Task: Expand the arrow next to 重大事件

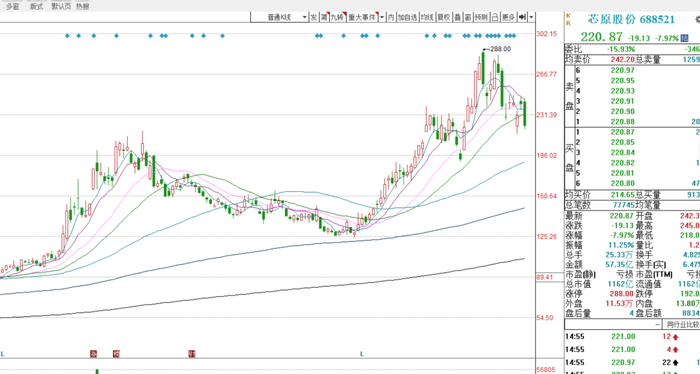Action: click(x=382, y=17)
